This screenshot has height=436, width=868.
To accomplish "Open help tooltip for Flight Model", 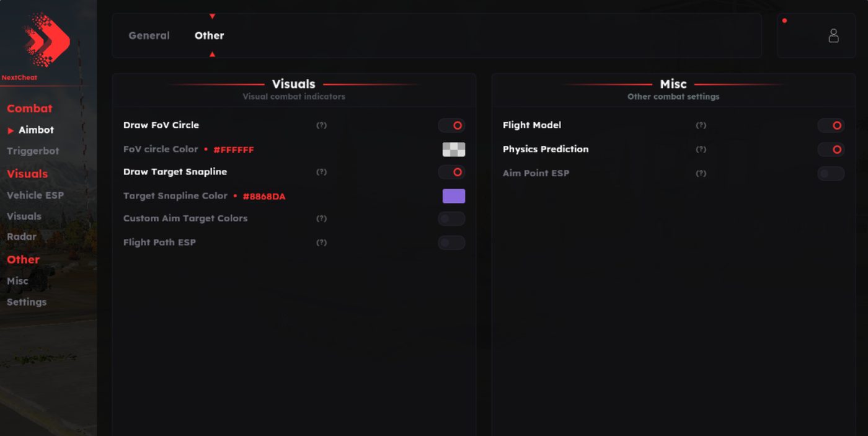I will click(x=701, y=125).
